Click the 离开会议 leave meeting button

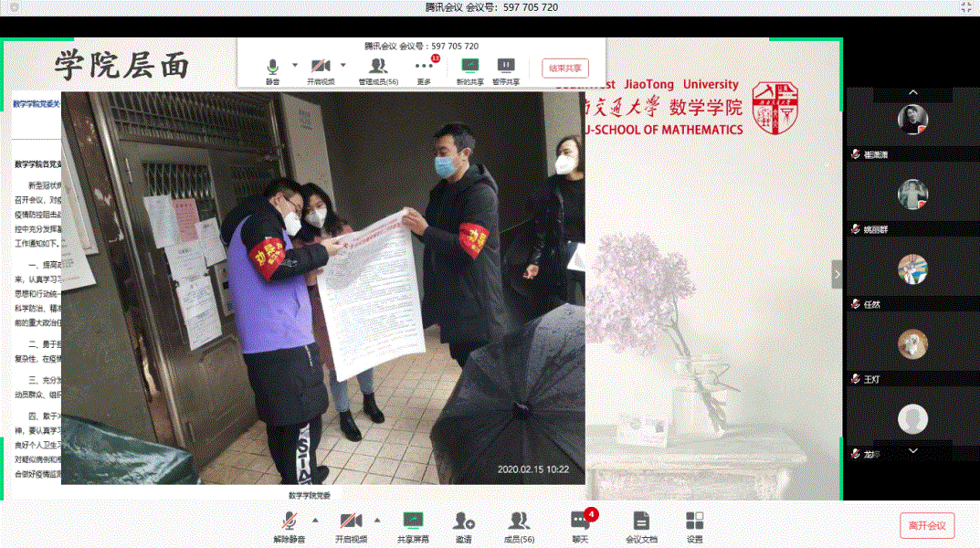click(927, 525)
